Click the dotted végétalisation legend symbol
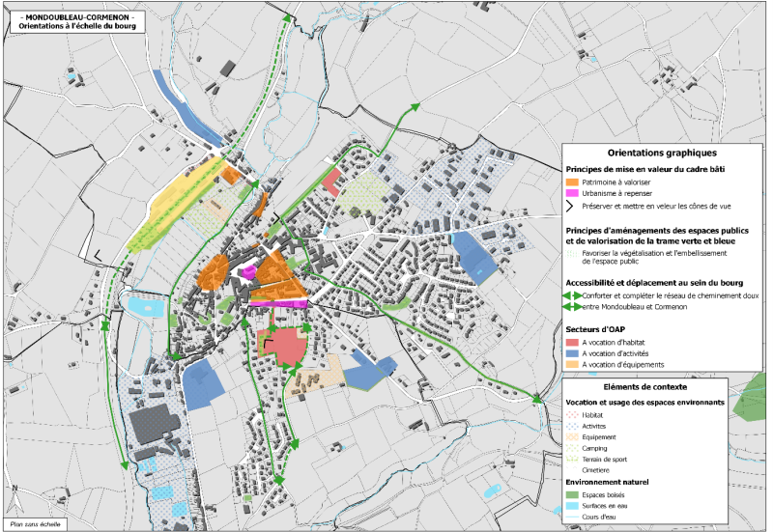The image size is (773, 532). pyautogui.click(x=572, y=252)
